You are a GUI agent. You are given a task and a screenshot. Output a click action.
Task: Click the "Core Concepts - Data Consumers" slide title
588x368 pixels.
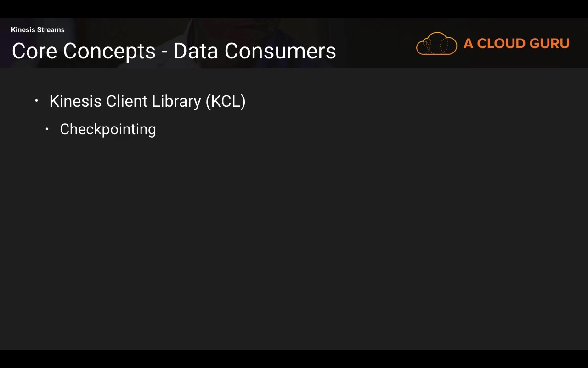[174, 51]
